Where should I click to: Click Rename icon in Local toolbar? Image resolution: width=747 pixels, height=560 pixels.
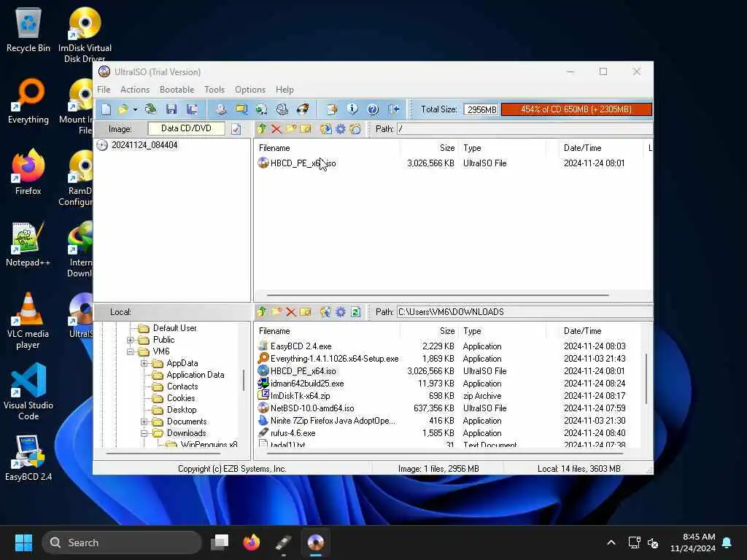[306, 312]
